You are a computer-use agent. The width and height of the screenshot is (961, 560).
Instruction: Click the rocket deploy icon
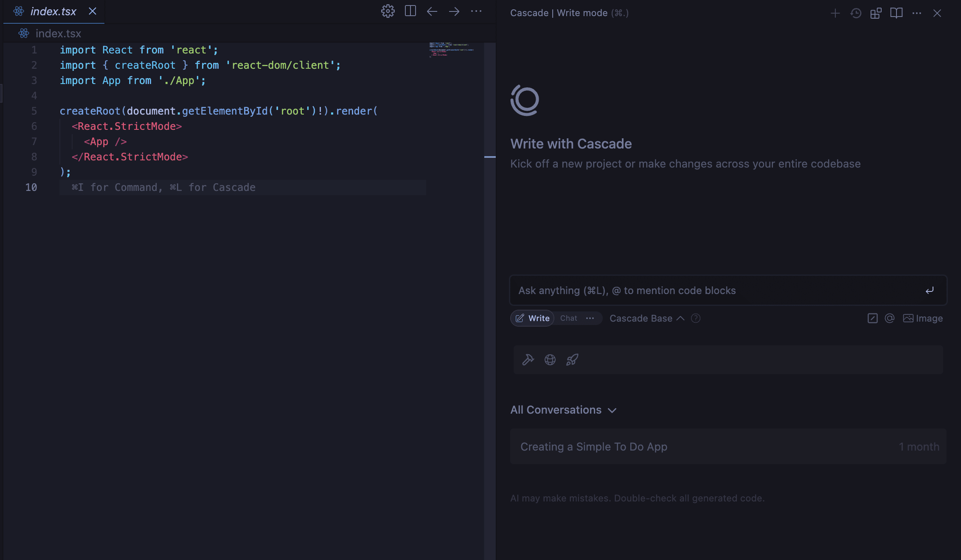pos(572,360)
